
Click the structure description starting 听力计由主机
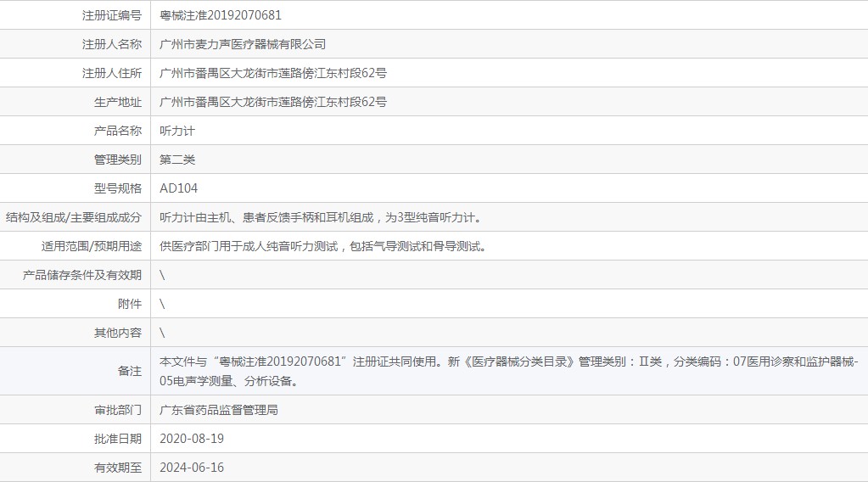pos(322,217)
